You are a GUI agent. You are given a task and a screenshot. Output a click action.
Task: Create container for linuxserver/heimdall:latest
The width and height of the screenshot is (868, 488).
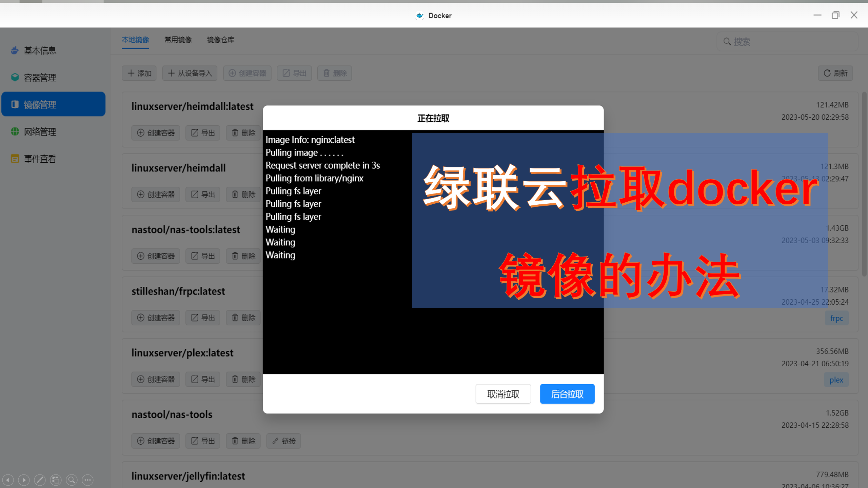pyautogui.click(x=156, y=133)
